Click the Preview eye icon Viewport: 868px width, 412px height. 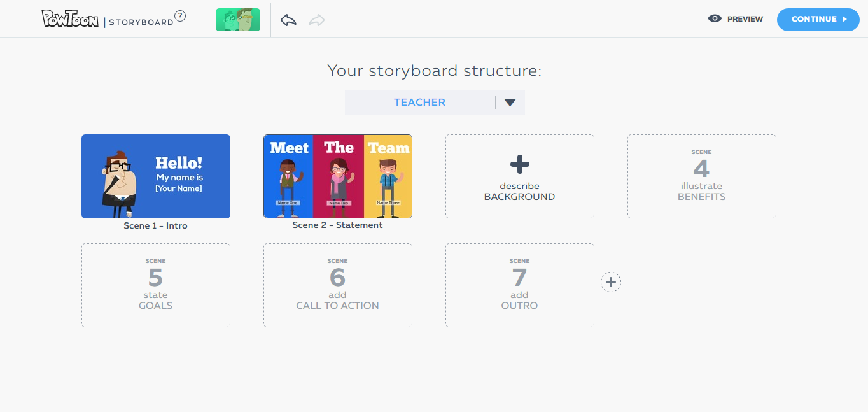715,19
